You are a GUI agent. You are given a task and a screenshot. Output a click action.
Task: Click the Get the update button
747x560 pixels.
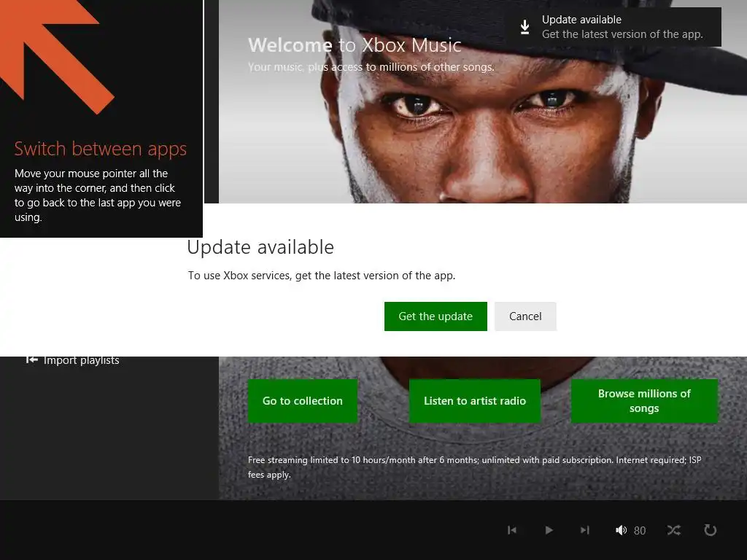click(436, 316)
